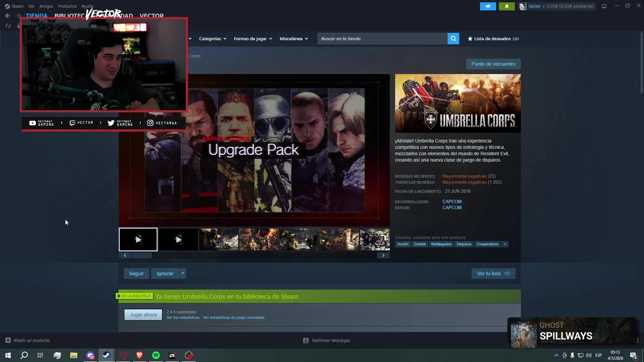This screenshot has height=362, width=644.
Task: Expand the Formas de jugar dropdown
Action: click(253, 39)
